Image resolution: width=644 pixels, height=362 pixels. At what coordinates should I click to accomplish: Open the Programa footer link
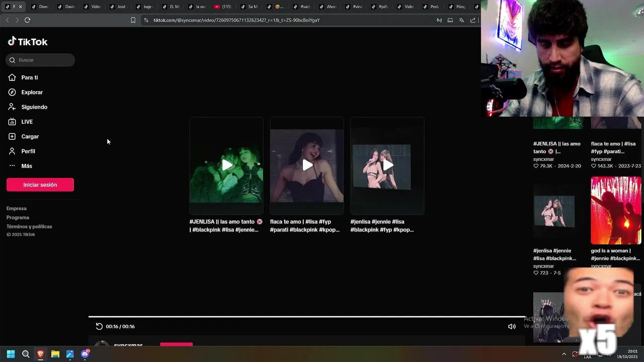(x=18, y=218)
